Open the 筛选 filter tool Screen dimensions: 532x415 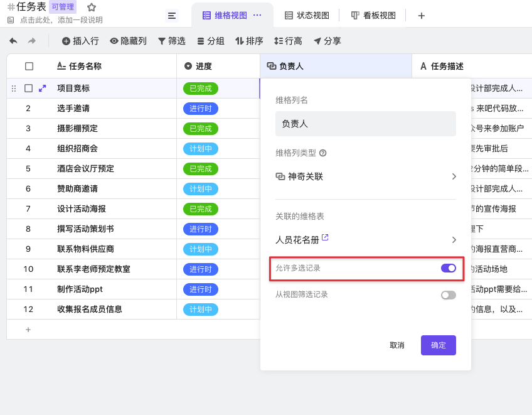(171, 41)
